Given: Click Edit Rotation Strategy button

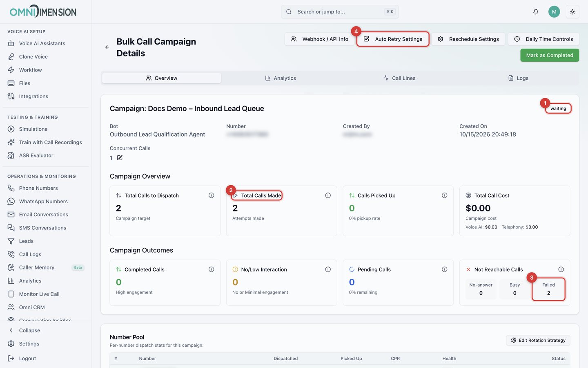Looking at the screenshot, I should (538, 340).
